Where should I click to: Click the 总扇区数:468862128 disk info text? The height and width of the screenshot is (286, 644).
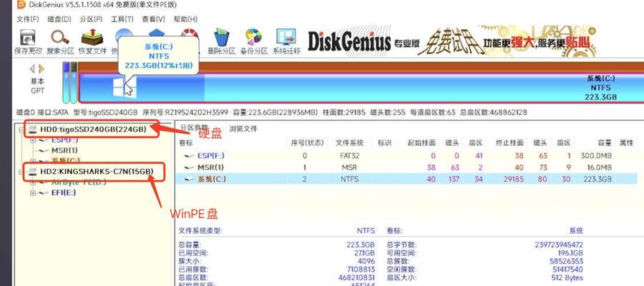coord(493,112)
